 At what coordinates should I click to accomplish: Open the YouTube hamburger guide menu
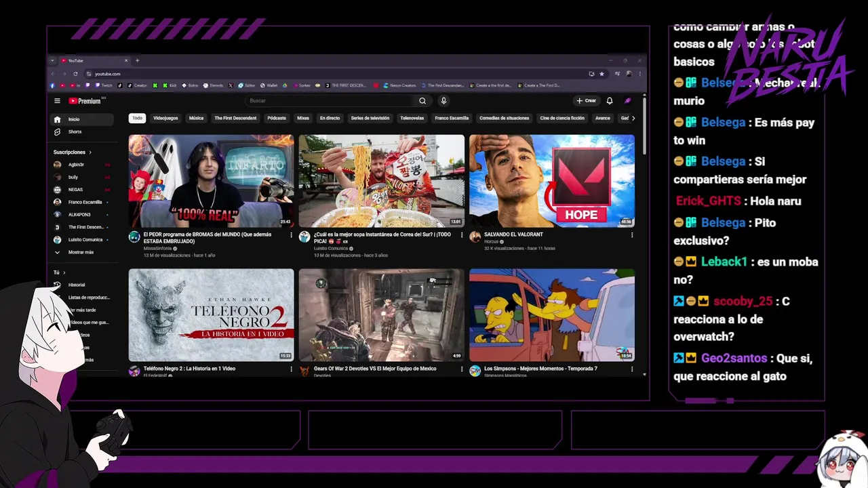[58, 101]
